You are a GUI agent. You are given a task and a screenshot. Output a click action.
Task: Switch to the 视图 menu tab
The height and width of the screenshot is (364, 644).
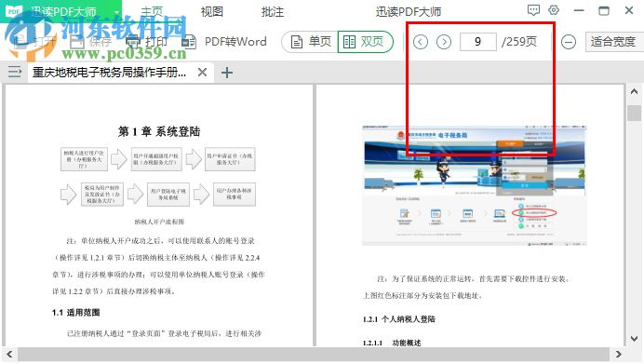pos(212,11)
